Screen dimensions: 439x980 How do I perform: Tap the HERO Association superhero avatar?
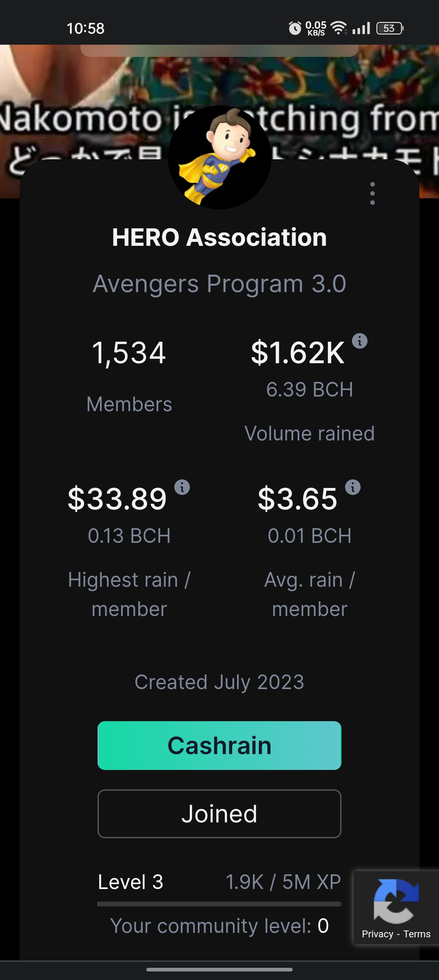tap(219, 158)
